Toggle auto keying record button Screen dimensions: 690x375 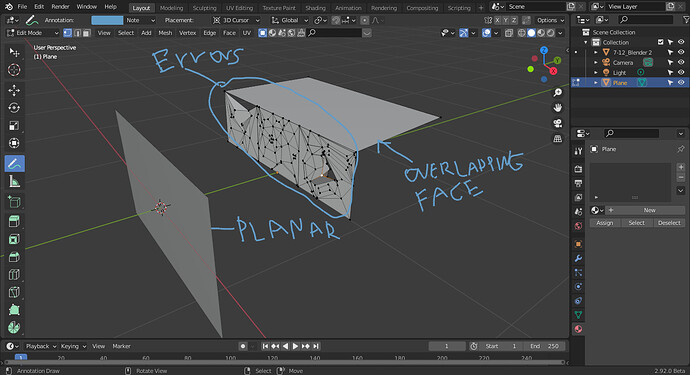click(x=242, y=346)
